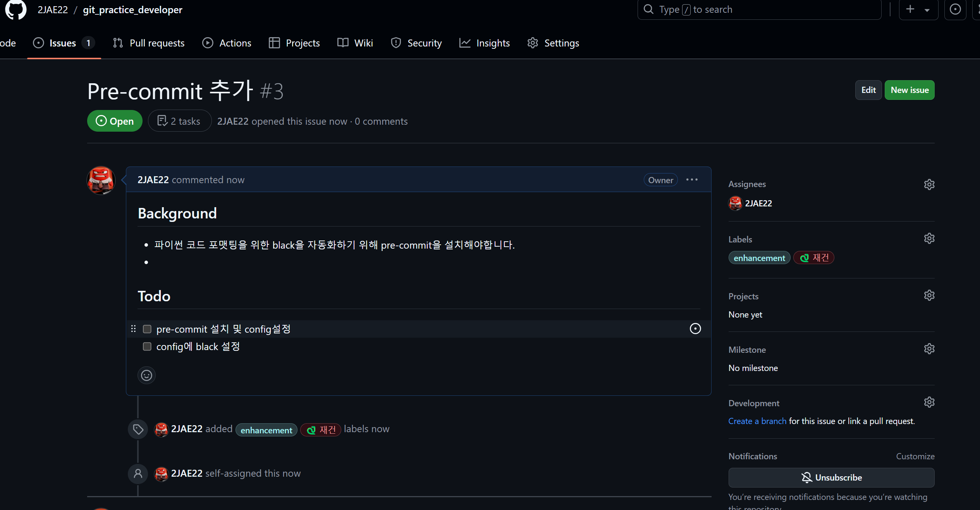Click the Create a branch link
The width and height of the screenshot is (980, 510).
coord(757,421)
